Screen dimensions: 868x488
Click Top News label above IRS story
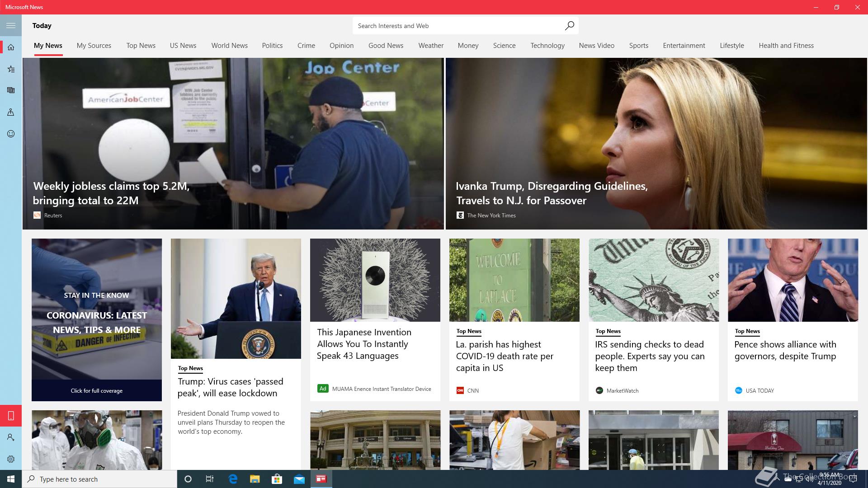(x=608, y=331)
